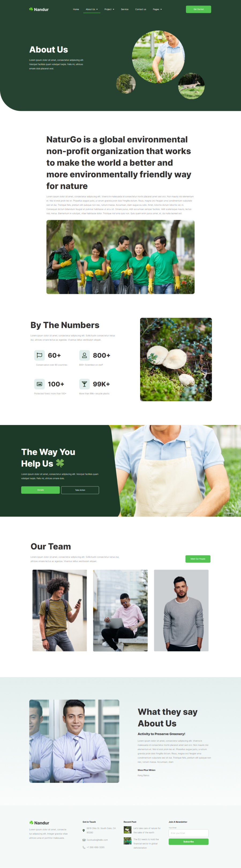
Task: Click the location pin icon in footer
Action: click(84, 830)
